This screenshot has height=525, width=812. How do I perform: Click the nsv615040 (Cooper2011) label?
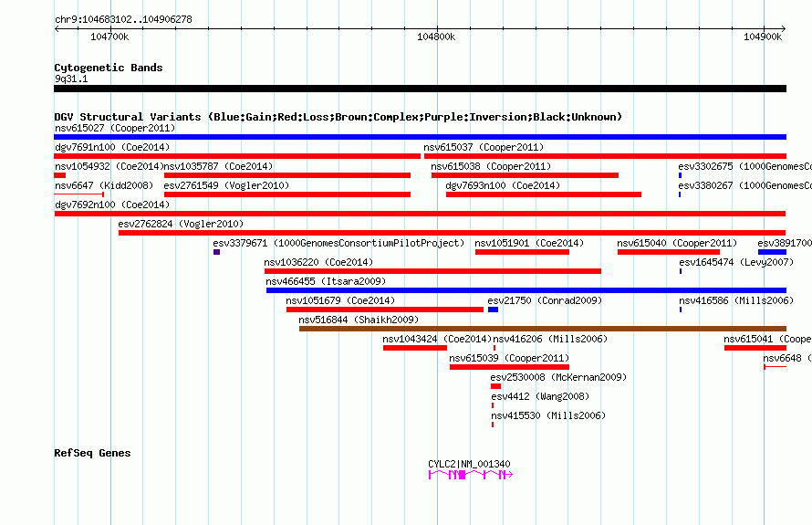[x=677, y=243]
